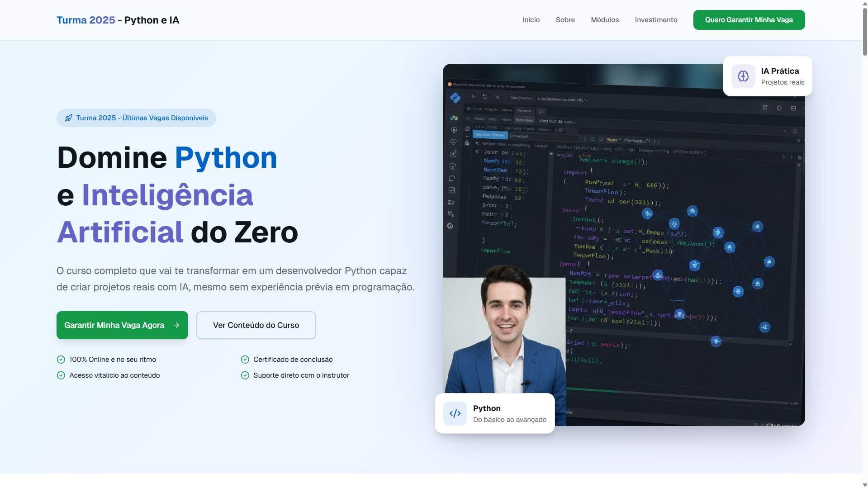Image resolution: width=868 pixels, height=488 pixels.
Task: Select Investimento in the navigation bar
Action: [x=656, y=19]
